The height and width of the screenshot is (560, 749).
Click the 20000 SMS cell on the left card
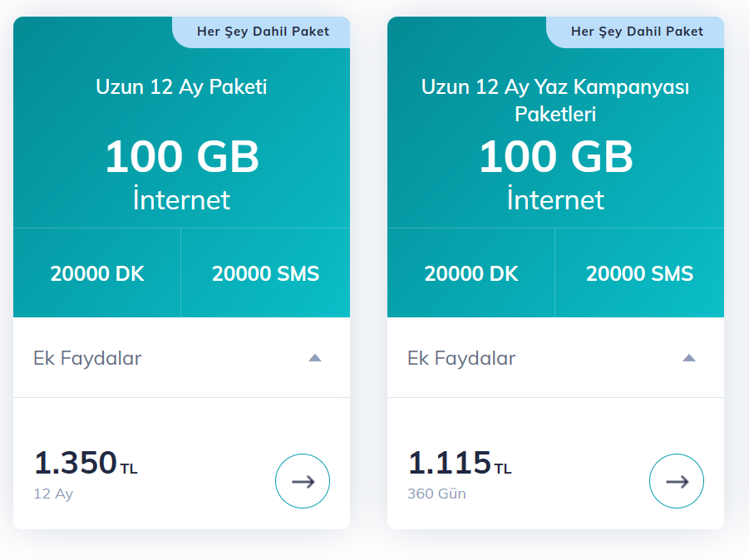pos(265,273)
